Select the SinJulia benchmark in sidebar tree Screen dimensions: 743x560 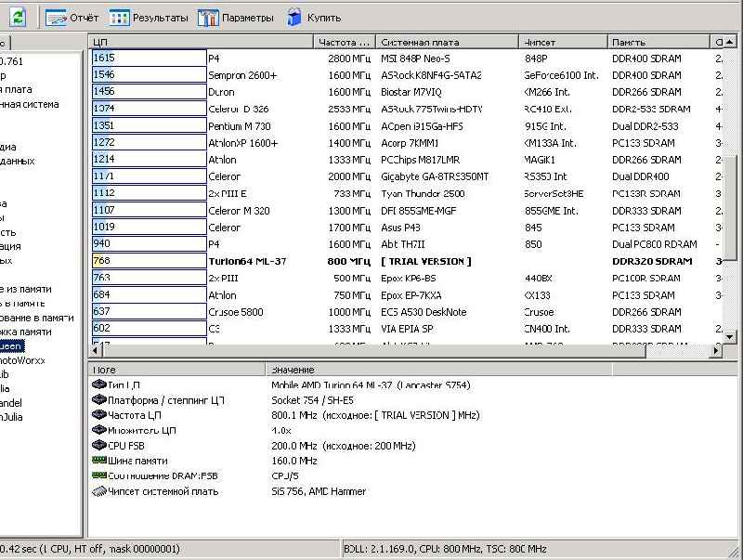coord(11,417)
